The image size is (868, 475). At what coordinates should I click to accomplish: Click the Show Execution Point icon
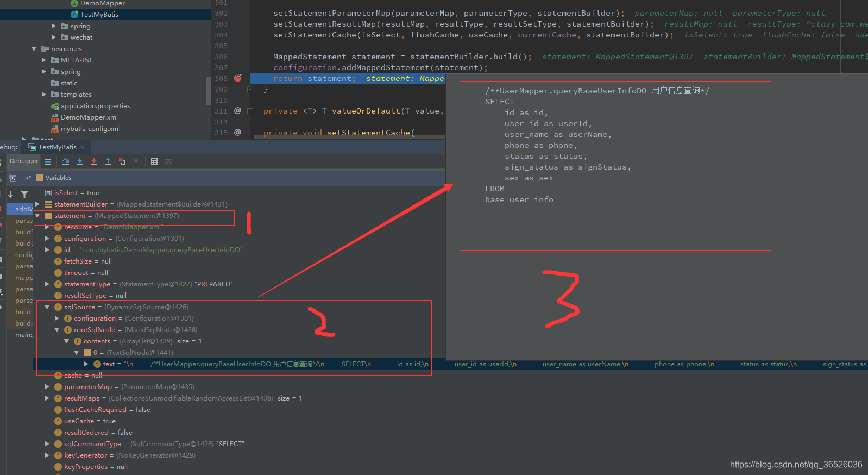point(48,161)
